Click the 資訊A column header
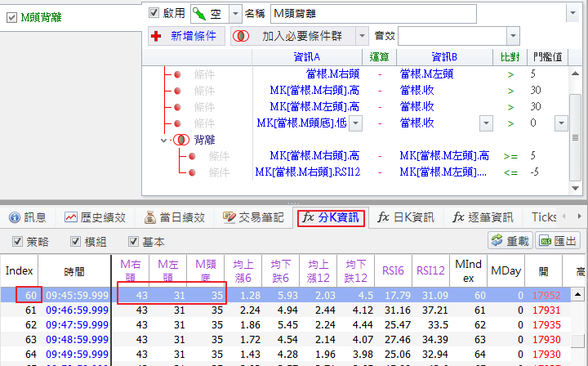Viewport: 588px width, 366px height. (307, 57)
